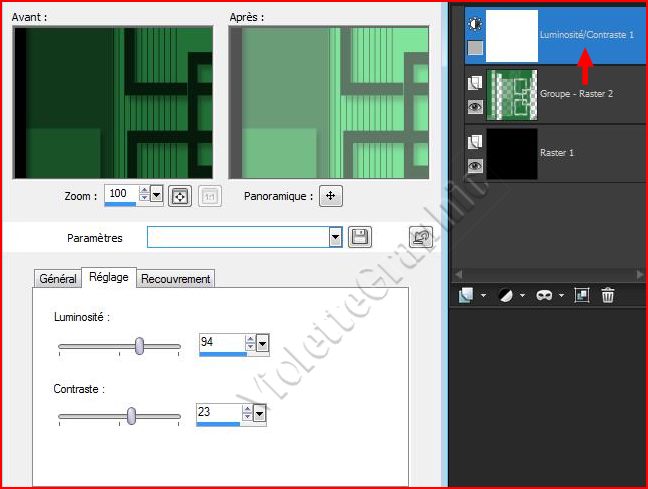
Task: Click the new mask layer icon
Action: coord(546,295)
